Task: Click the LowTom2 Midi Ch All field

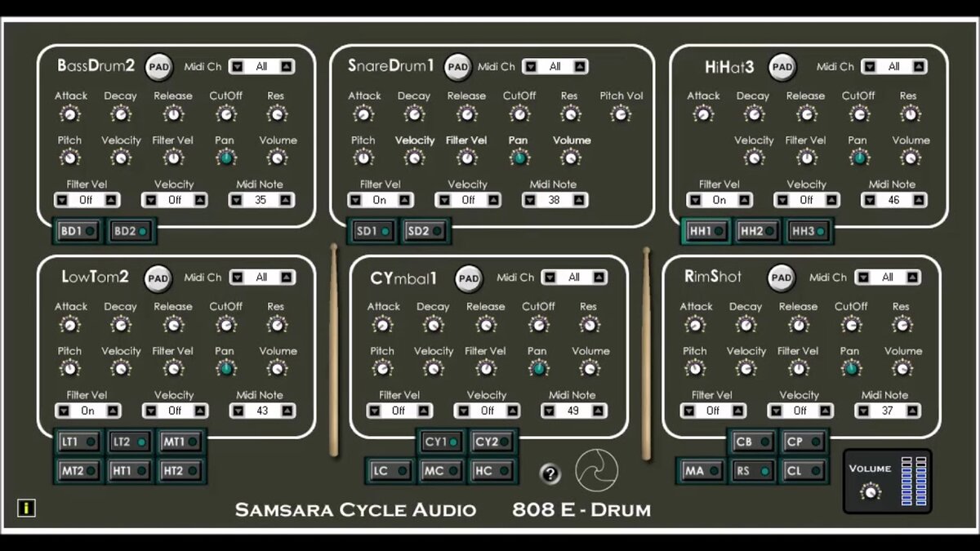Action: tap(261, 278)
